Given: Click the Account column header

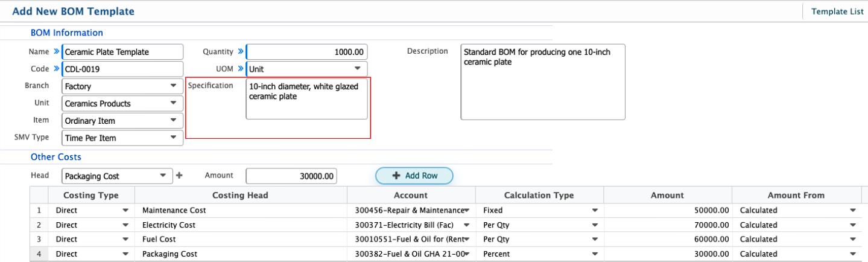Looking at the screenshot, I should point(411,195).
